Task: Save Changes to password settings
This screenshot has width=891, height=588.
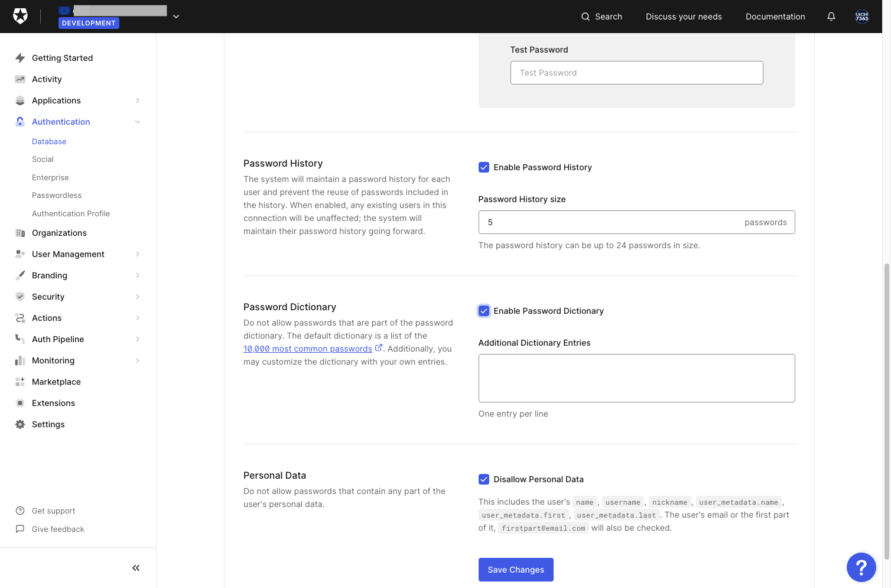Action: 516,570
